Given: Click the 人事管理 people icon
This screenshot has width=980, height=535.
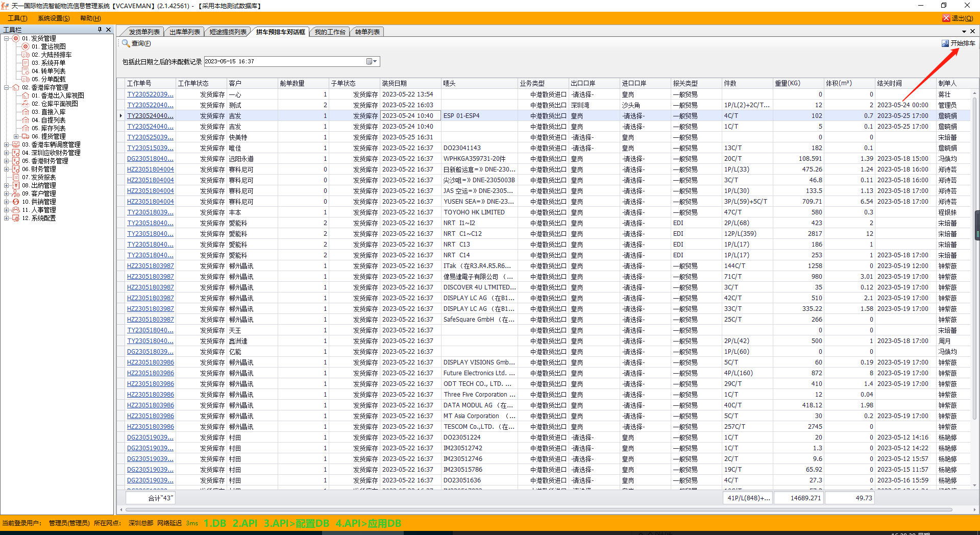Looking at the screenshot, I should tap(16, 210).
